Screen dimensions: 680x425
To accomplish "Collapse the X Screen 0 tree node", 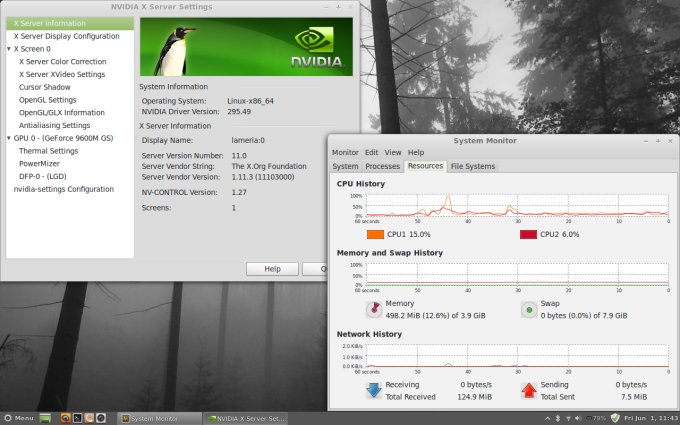I will tap(9, 49).
